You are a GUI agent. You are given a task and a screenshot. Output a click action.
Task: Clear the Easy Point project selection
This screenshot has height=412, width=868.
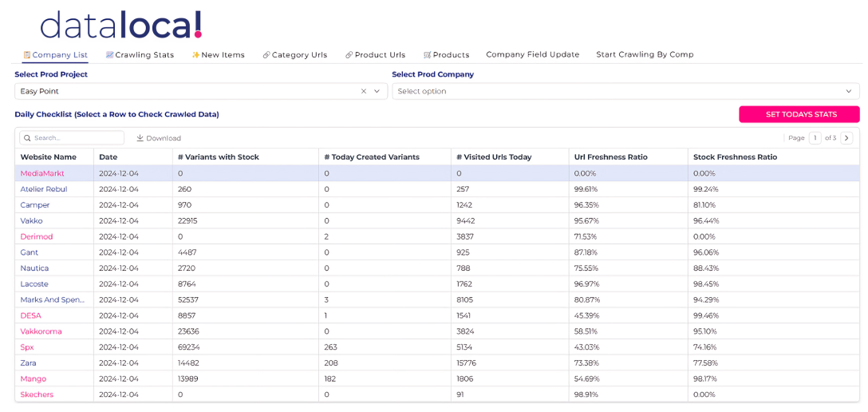(364, 91)
